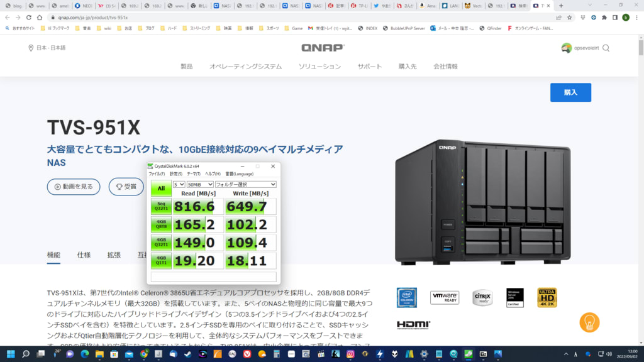
Task: Open the Chrome tab search chevron
Action: (x=590, y=5)
